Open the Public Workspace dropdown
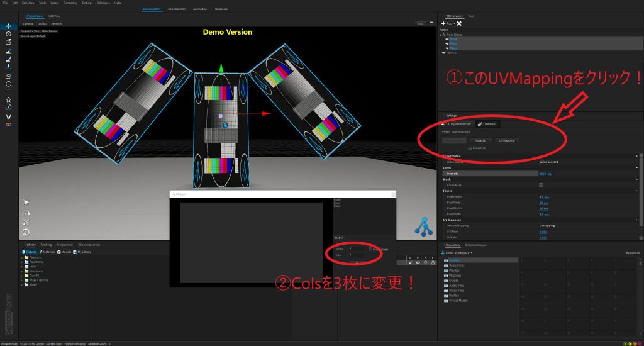The height and width of the screenshot is (346, 644). pyautogui.click(x=457, y=253)
